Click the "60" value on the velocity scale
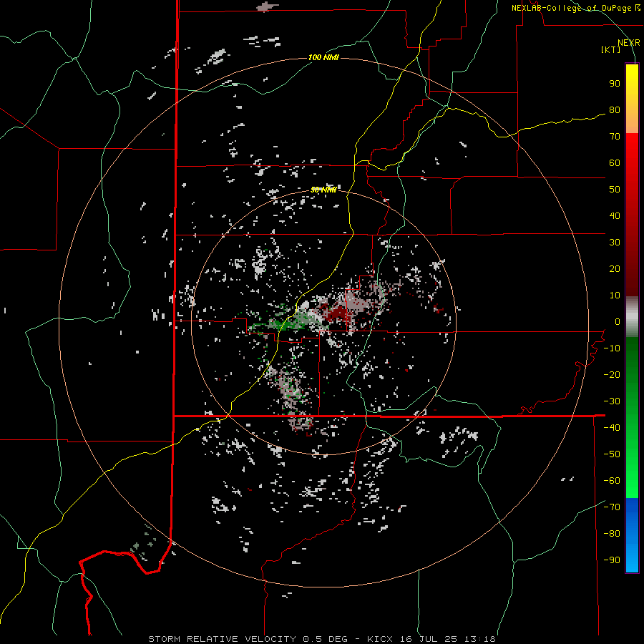 [615, 163]
